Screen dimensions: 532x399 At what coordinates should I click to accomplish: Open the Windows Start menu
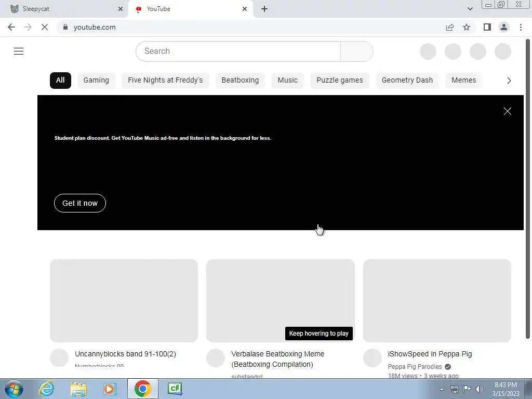14,389
